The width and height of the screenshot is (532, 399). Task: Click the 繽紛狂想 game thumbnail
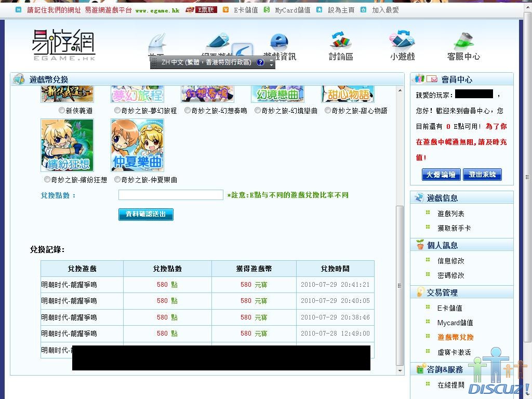67,145
